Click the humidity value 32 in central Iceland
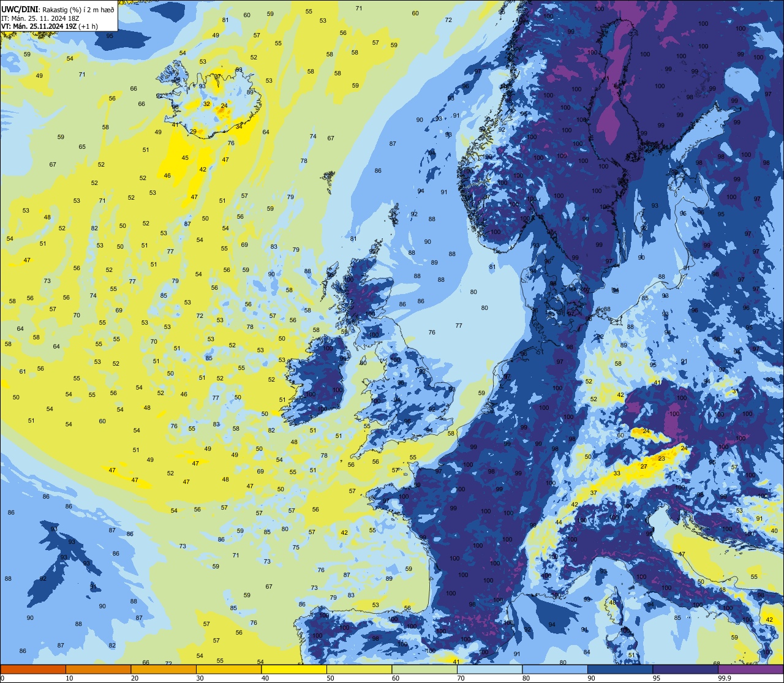 [207, 104]
